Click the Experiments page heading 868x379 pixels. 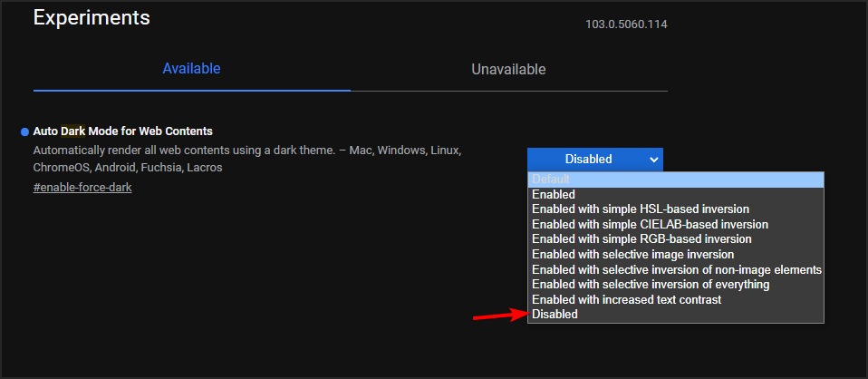[x=92, y=17]
